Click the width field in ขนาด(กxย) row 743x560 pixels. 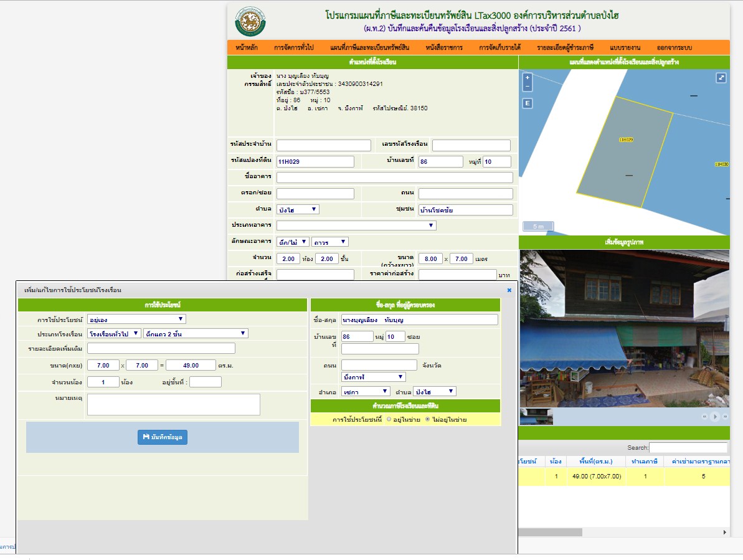tap(103, 365)
